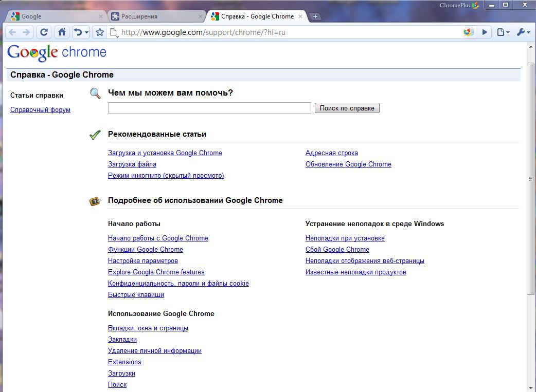Viewport: 536px width, 392px height.
Task: Open the Быстрые клавиши link
Action: (136, 295)
